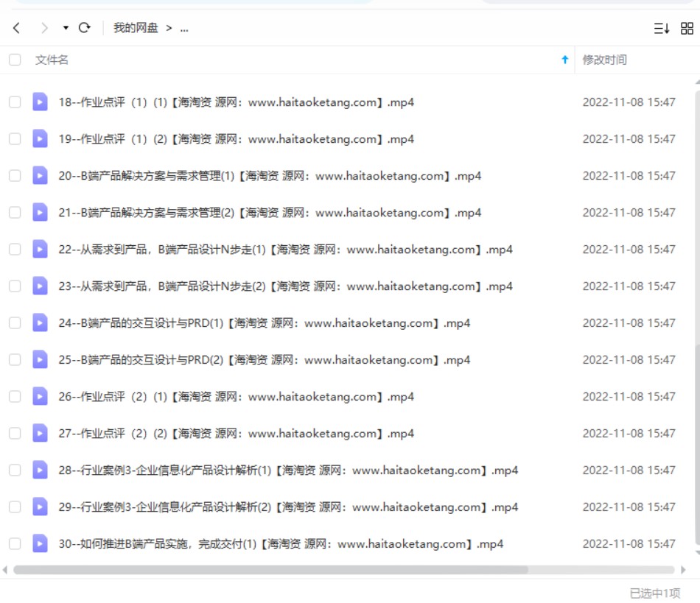This screenshot has height=603, width=700.
Task: Click video icon of file 18--作业点评
Action: click(40, 102)
